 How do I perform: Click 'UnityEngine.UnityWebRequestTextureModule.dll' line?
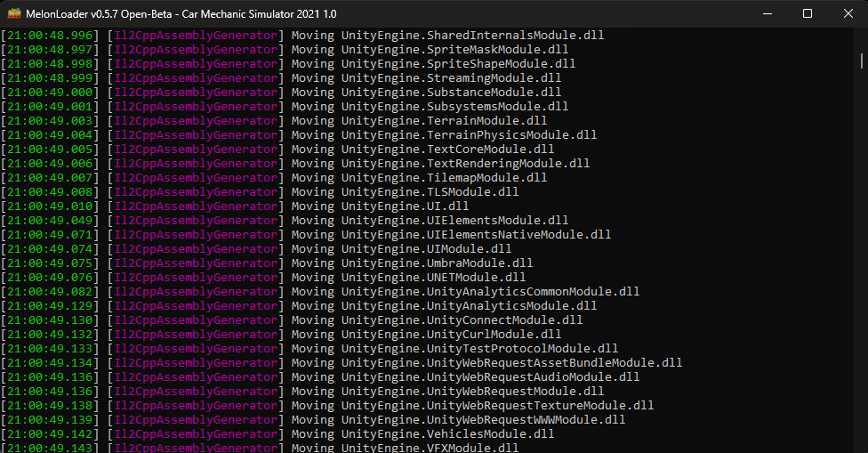click(497, 405)
